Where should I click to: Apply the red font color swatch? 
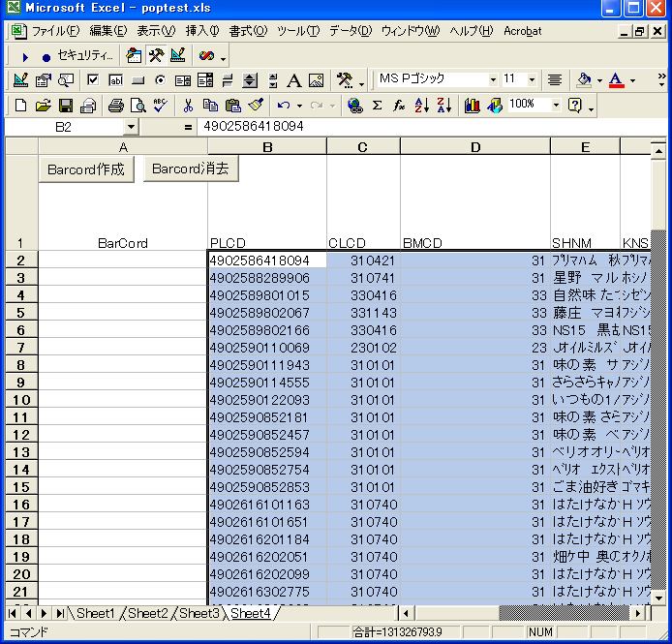pyautogui.click(x=616, y=80)
